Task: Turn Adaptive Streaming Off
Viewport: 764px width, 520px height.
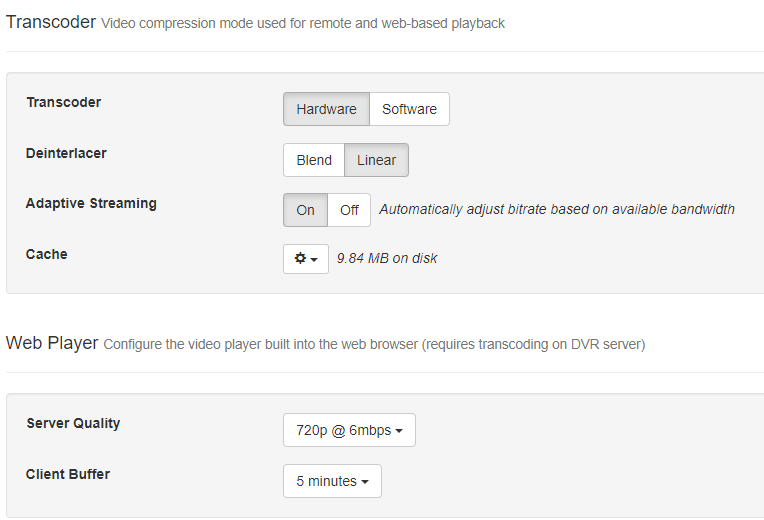Action: point(349,210)
